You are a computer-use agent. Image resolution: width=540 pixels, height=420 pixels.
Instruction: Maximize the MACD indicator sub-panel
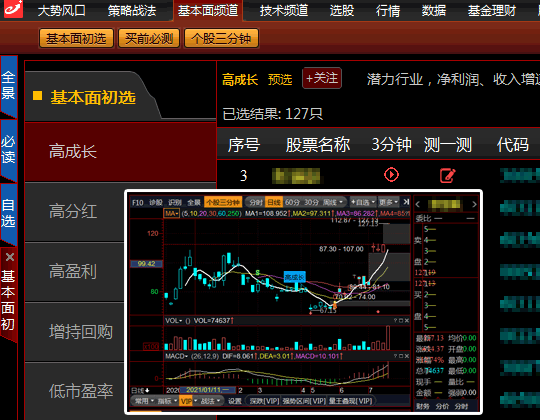(x=401, y=356)
